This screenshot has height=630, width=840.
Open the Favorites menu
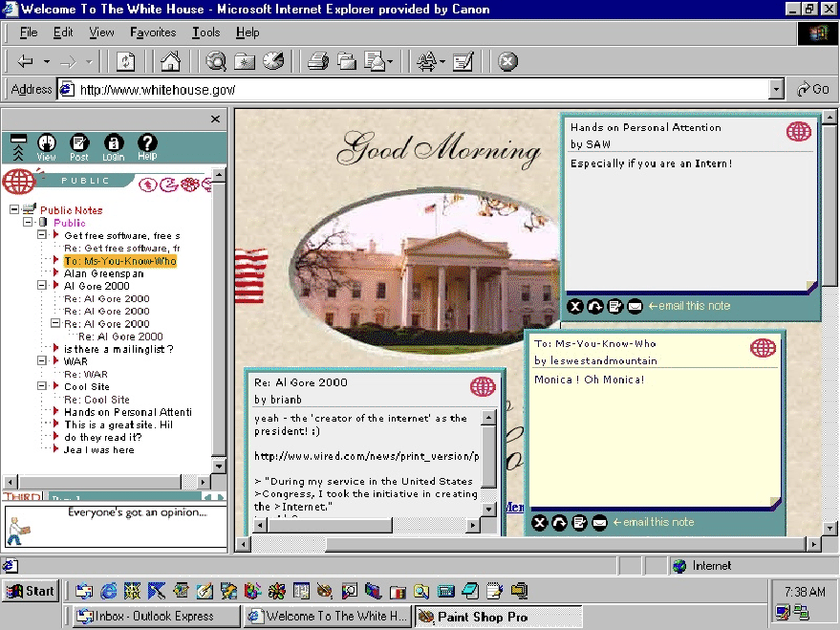tap(153, 33)
